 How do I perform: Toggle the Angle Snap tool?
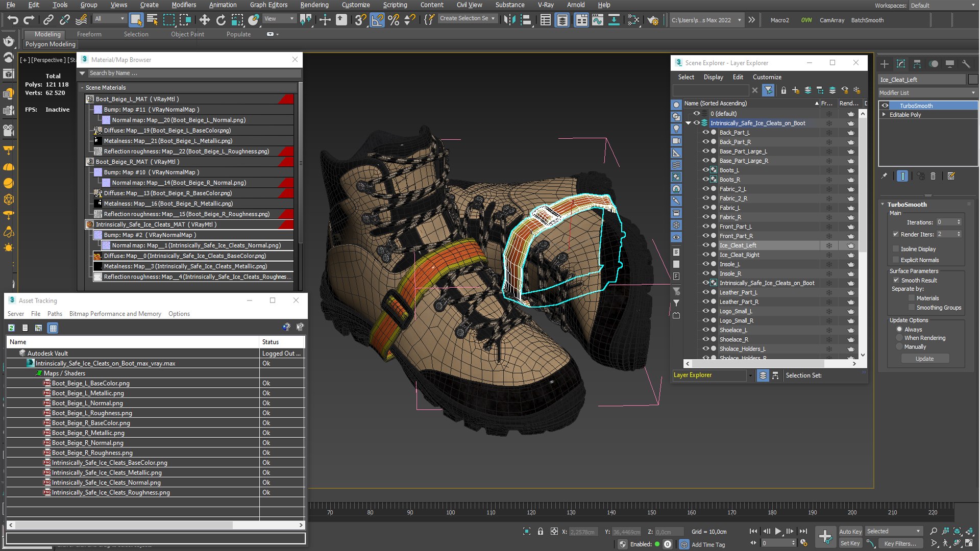[377, 20]
